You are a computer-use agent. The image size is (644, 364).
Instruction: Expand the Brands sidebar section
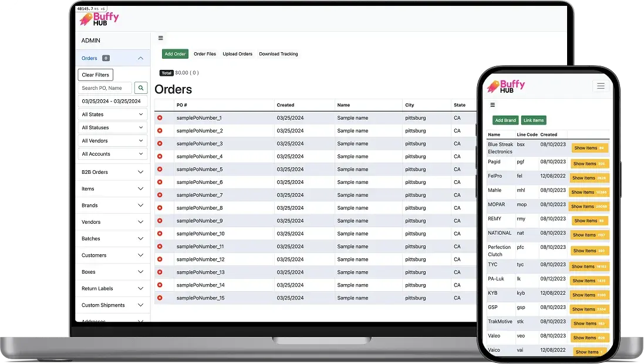pos(113,205)
